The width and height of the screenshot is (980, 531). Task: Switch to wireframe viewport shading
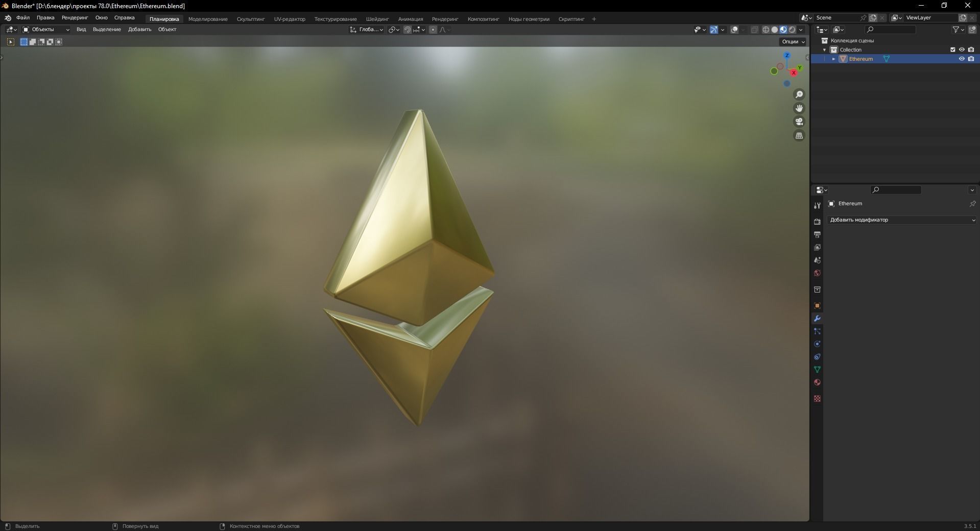click(766, 30)
